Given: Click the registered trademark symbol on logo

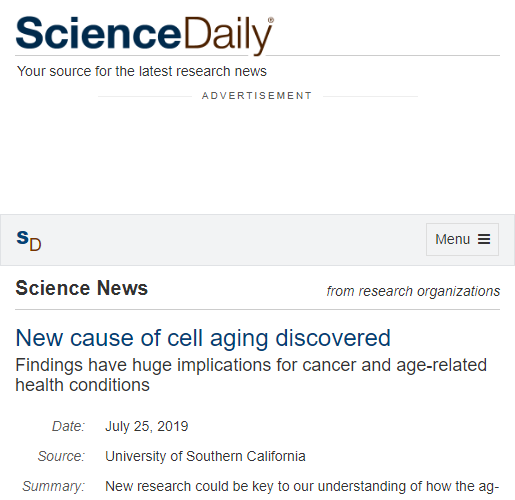Looking at the screenshot, I should tap(271, 20).
